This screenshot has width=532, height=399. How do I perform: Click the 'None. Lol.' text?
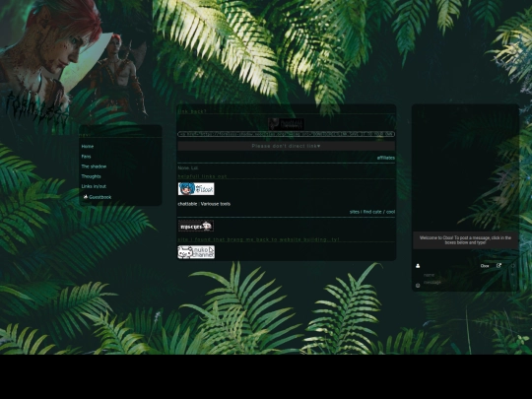pyautogui.click(x=188, y=167)
